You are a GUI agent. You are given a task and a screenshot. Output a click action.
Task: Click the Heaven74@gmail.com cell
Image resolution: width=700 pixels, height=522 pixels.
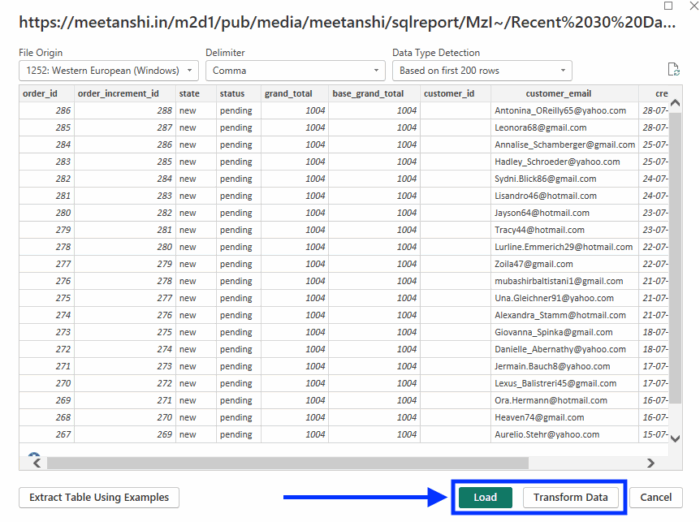pyautogui.click(x=564, y=417)
